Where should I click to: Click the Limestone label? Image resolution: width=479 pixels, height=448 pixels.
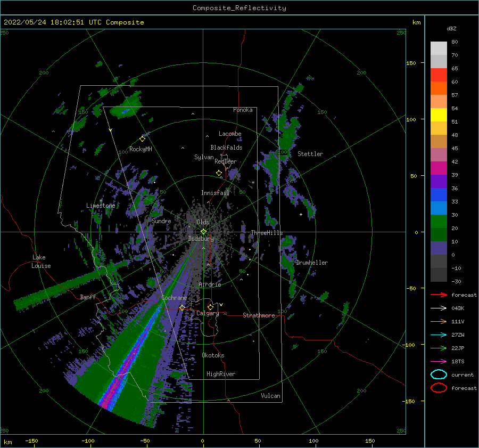[101, 206]
